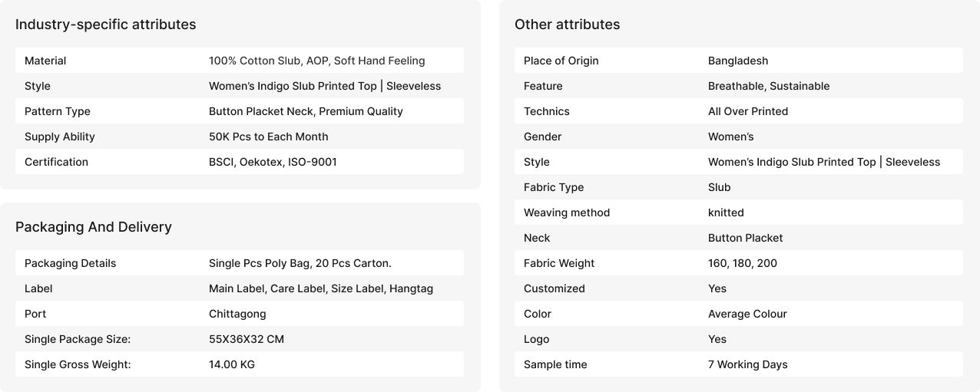The height and width of the screenshot is (392, 980).
Task: Click the Chittagong port value
Action: [237, 314]
